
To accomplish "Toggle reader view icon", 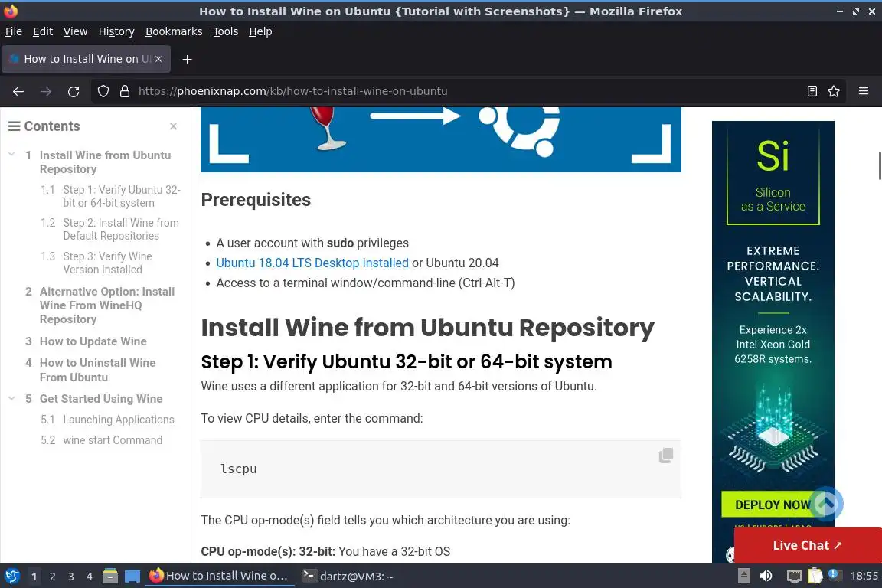I will tap(812, 91).
